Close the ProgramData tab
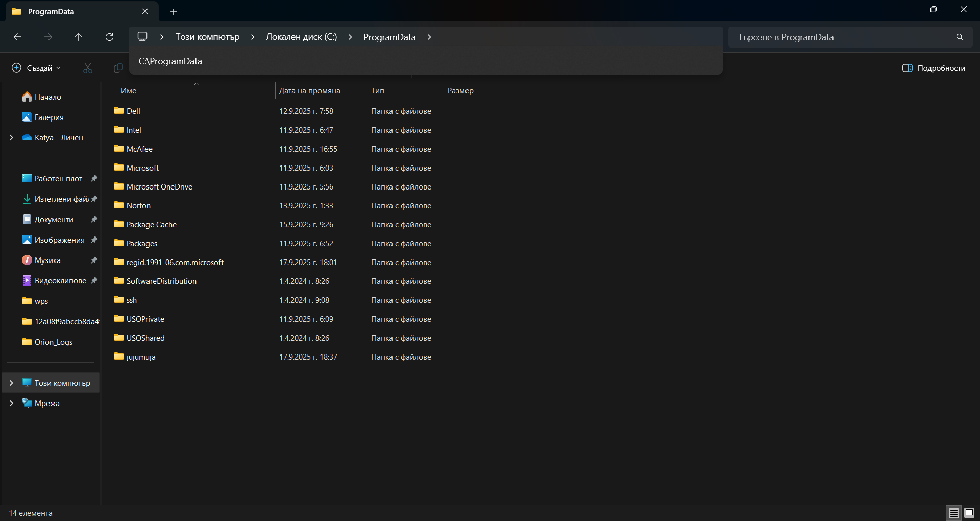Viewport: 980px width, 521px height. pos(145,11)
